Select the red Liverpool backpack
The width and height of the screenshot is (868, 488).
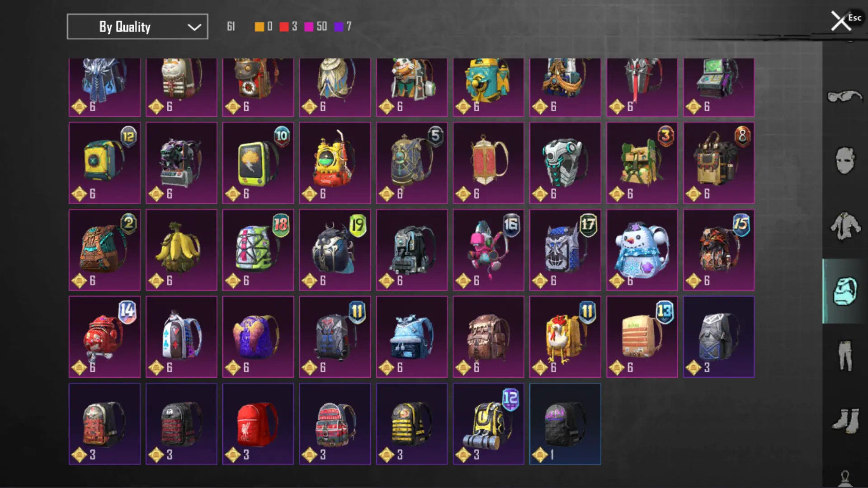point(258,424)
